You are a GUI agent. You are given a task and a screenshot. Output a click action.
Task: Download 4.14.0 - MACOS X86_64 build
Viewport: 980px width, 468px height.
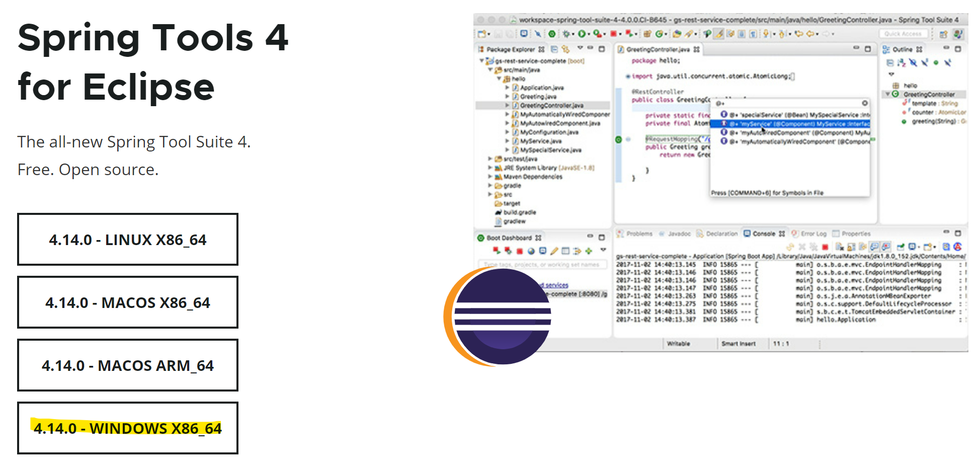pyautogui.click(x=128, y=302)
